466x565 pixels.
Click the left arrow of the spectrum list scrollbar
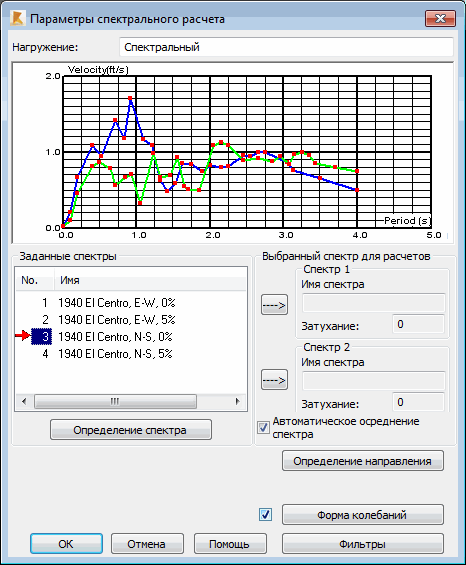[24, 401]
